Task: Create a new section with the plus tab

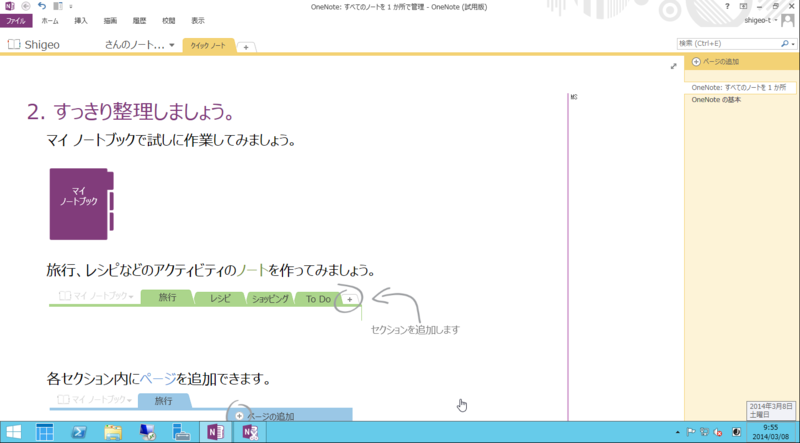Action: pyautogui.click(x=246, y=47)
